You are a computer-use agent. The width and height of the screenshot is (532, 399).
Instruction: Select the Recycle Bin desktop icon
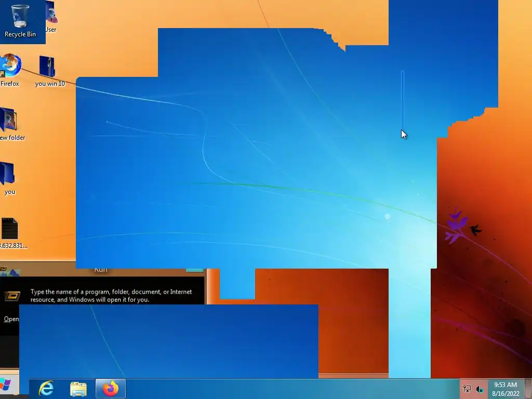20,20
